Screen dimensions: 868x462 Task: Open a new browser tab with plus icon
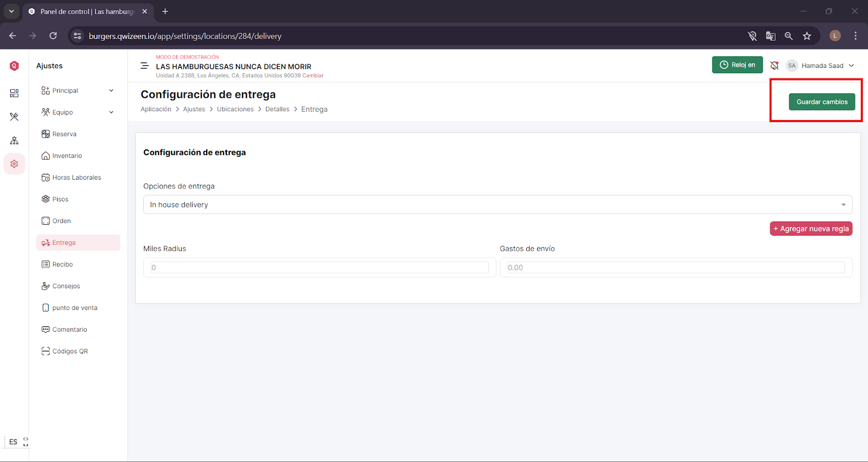coord(165,11)
